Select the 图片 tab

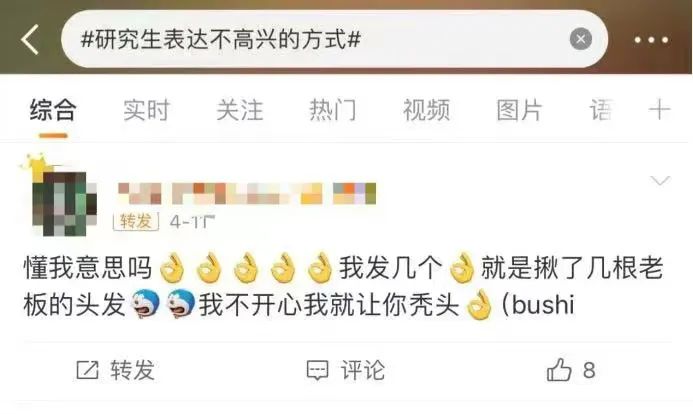(519, 110)
